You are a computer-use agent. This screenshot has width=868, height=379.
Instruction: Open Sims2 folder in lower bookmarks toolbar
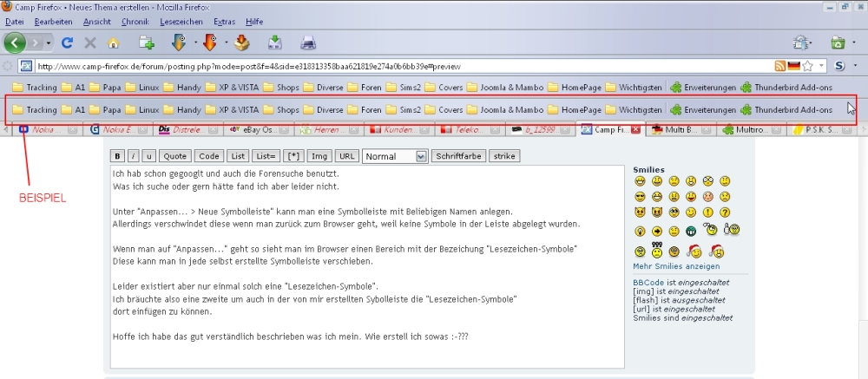(x=404, y=110)
